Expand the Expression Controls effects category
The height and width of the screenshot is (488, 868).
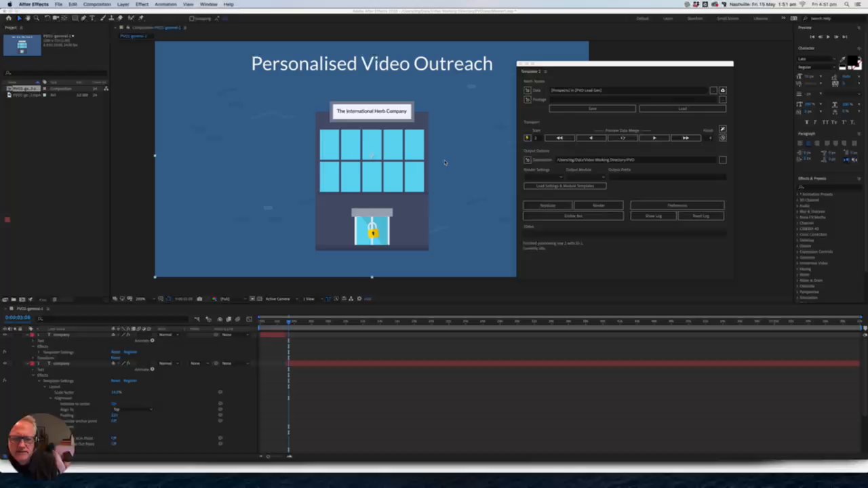click(797, 251)
